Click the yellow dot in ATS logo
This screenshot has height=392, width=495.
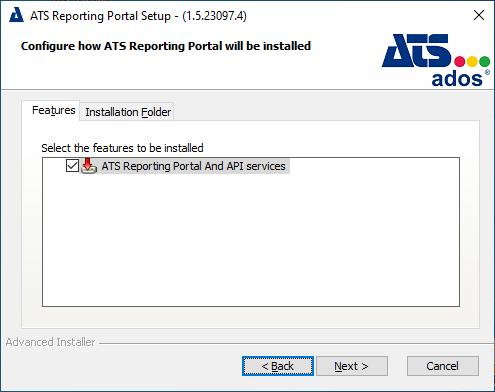(x=472, y=61)
